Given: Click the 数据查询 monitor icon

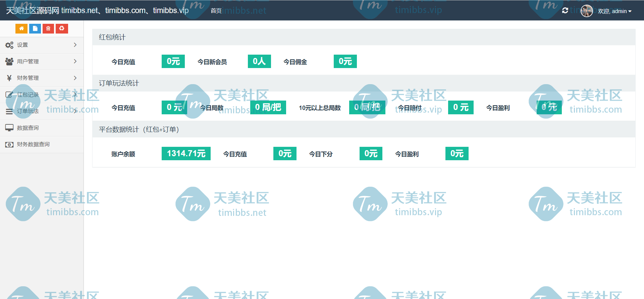Looking at the screenshot, I should click(9, 128).
